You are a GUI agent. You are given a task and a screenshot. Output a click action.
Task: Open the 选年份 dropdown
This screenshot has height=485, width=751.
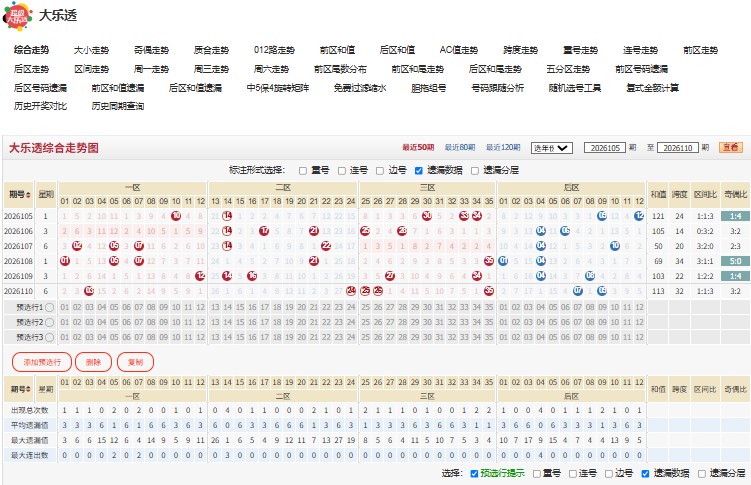pos(551,148)
